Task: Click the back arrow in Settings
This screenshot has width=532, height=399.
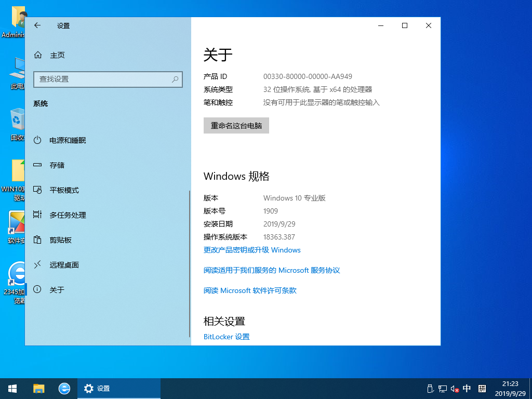Action: [37, 25]
